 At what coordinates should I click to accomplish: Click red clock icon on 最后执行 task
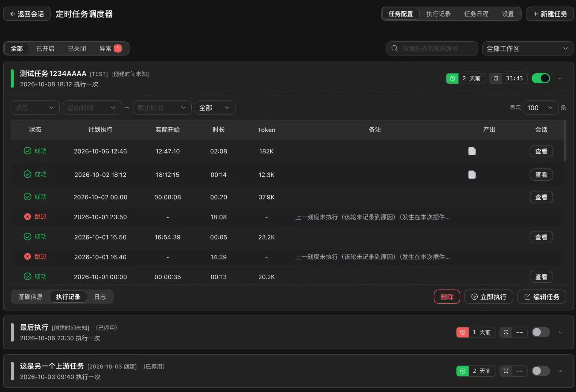(462, 332)
